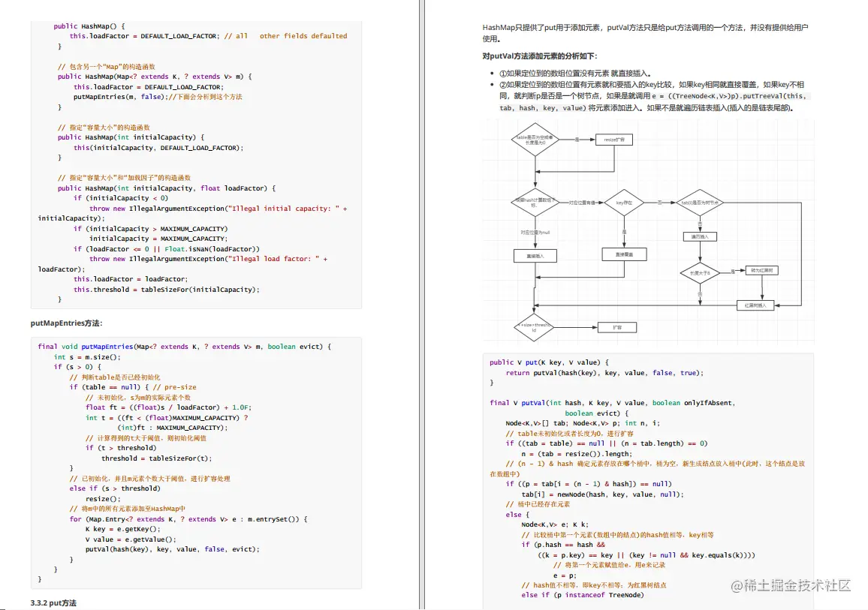Click the "final V putVal(int hash..." signature line
This screenshot has height=610, width=868.
pos(612,403)
